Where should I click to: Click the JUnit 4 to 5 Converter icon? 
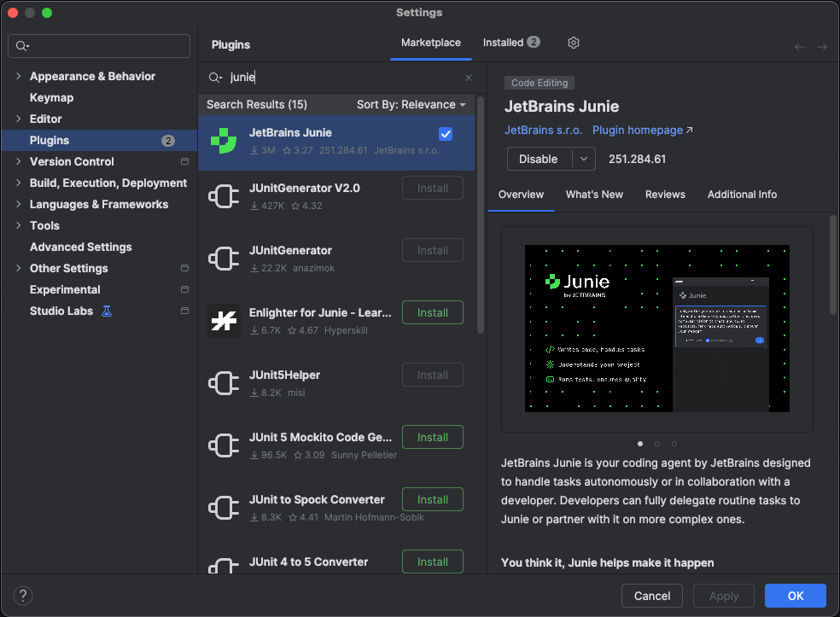224,566
